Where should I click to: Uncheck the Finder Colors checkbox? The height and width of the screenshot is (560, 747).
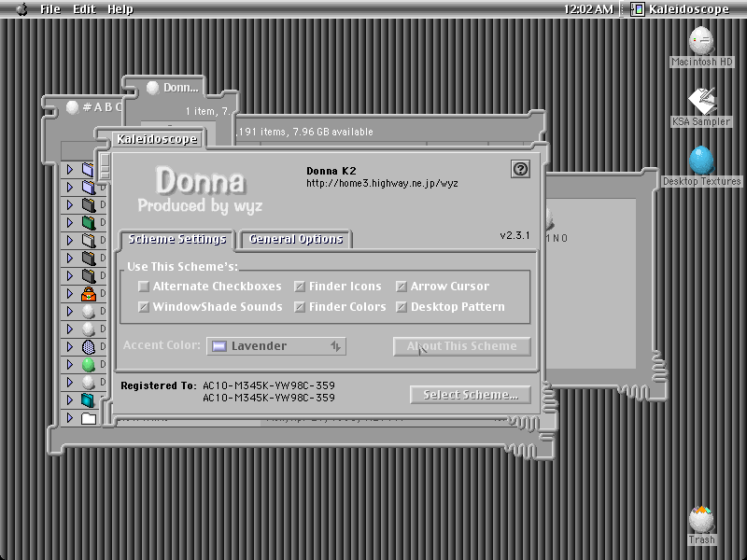(x=299, y=307)
